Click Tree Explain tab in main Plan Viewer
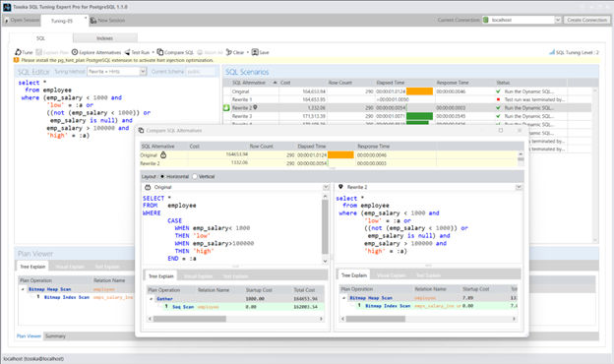Image resolution: width=614 pixels, height=364 pixels. [32, 267]
